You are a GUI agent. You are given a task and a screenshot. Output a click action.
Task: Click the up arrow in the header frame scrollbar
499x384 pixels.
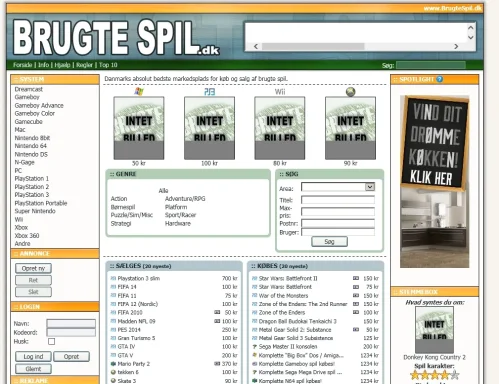471,28
